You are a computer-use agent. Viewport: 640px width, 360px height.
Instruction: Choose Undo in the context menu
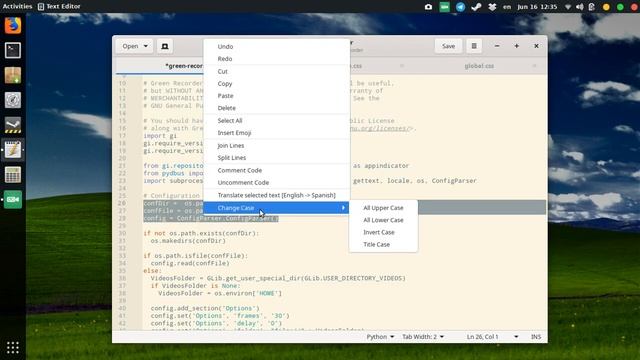click(x=276, y=47)
